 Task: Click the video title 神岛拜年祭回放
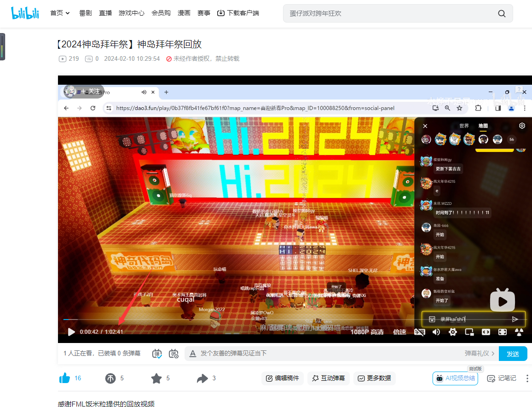129,44
